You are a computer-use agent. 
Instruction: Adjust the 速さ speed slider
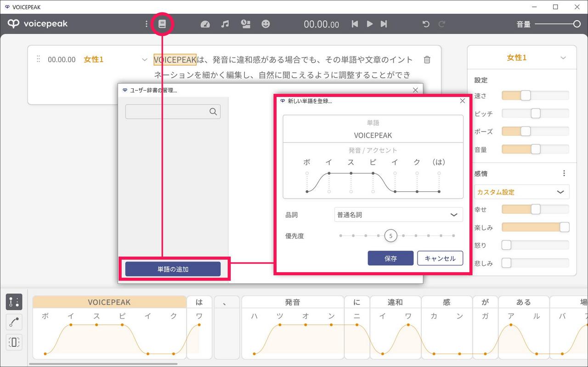click(x=535, y=96)
